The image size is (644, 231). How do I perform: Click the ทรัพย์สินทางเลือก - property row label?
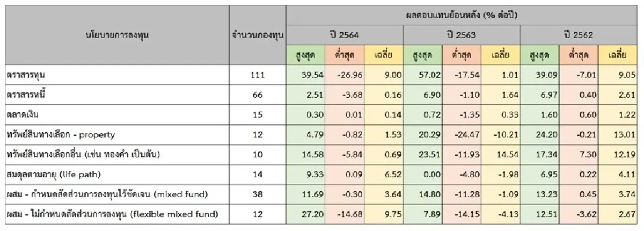point(61,135)
